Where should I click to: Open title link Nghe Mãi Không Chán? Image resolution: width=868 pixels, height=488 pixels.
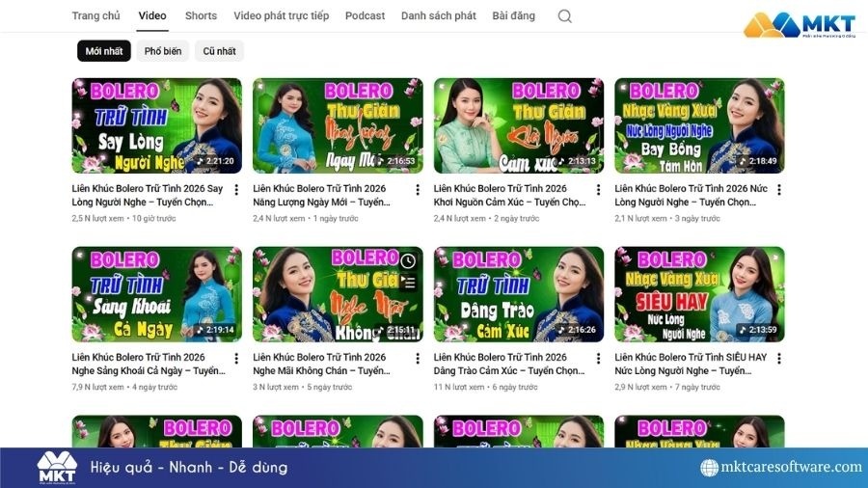coord(321,364)
